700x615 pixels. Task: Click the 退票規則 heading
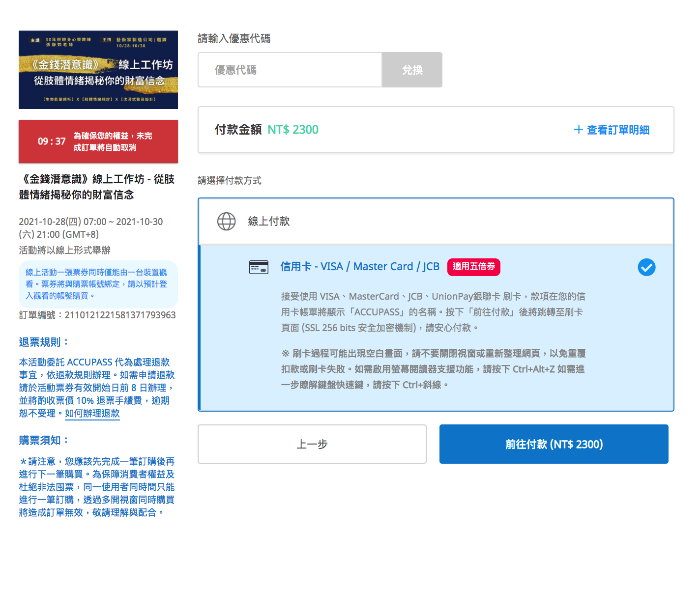tap(44, 342)
